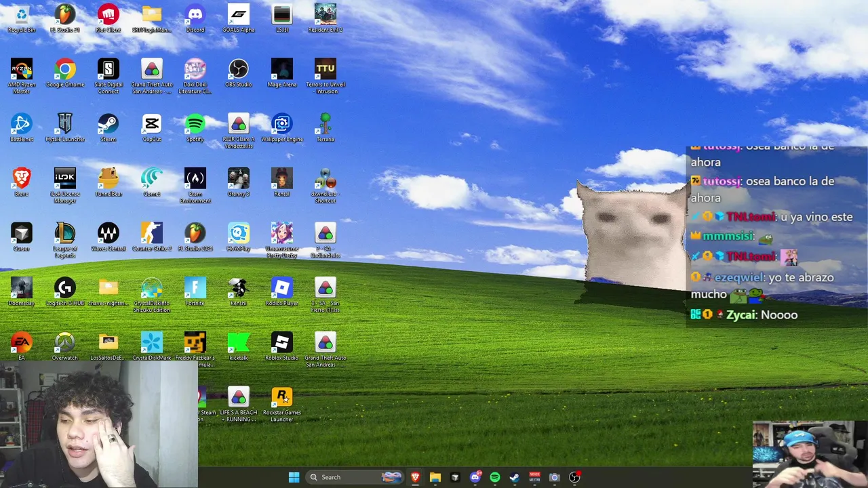The width and height of the screenshot is (868, 488).
Task: Open the Cursor desktop shortcut
Action: tap(21, 237)
